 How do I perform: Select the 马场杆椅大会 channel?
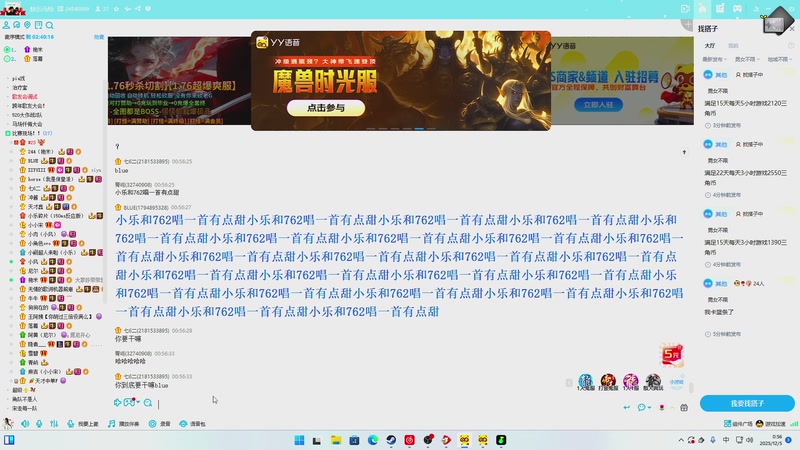[27, 124]
